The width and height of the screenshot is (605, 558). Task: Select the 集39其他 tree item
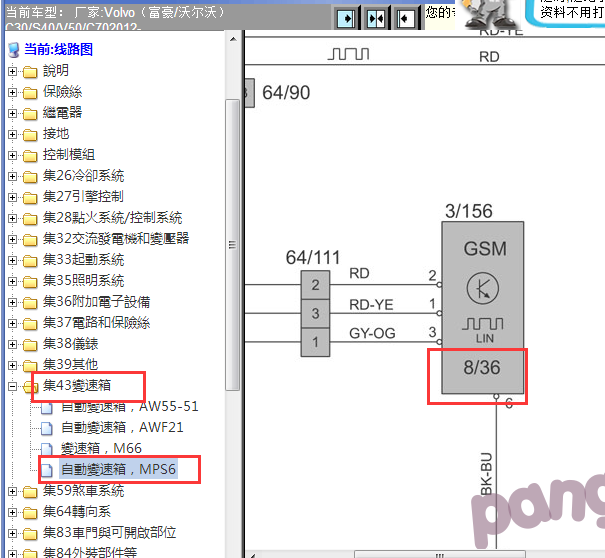(x=70, y=364)
